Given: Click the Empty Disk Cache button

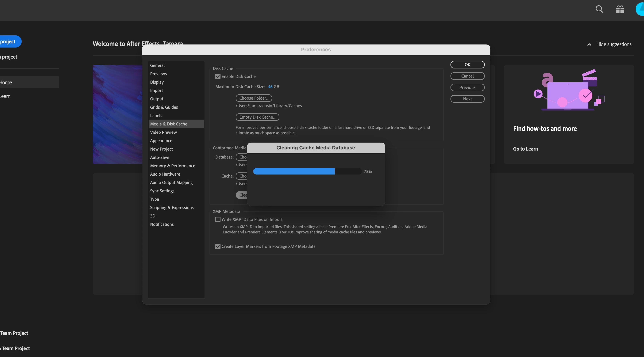Looking at the screenshot, I should pos(257,117).
